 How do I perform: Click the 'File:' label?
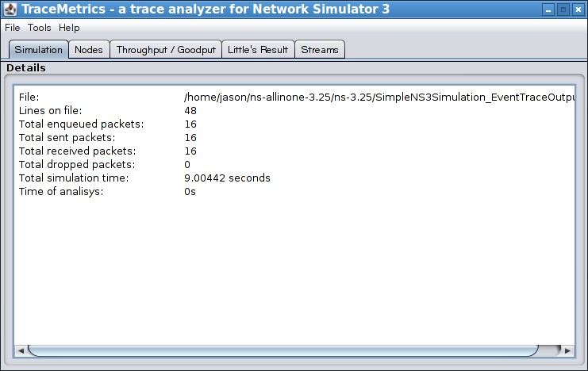click(29, 97)
